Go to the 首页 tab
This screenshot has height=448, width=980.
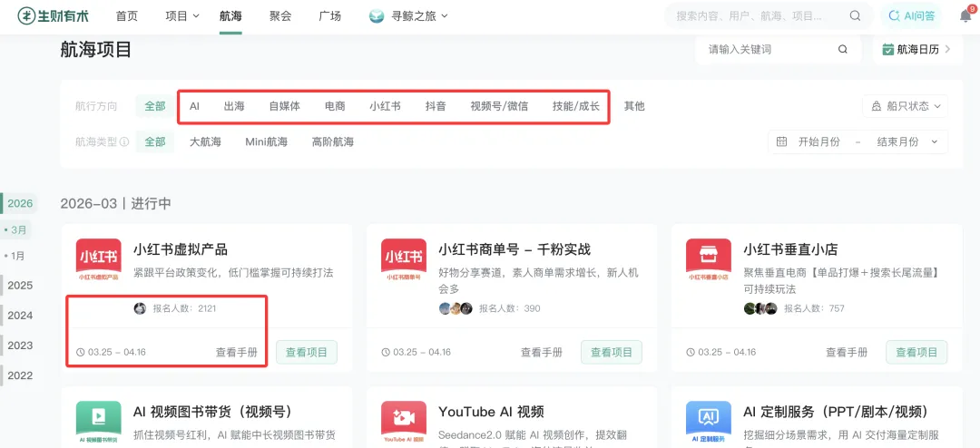click(127, 16)
